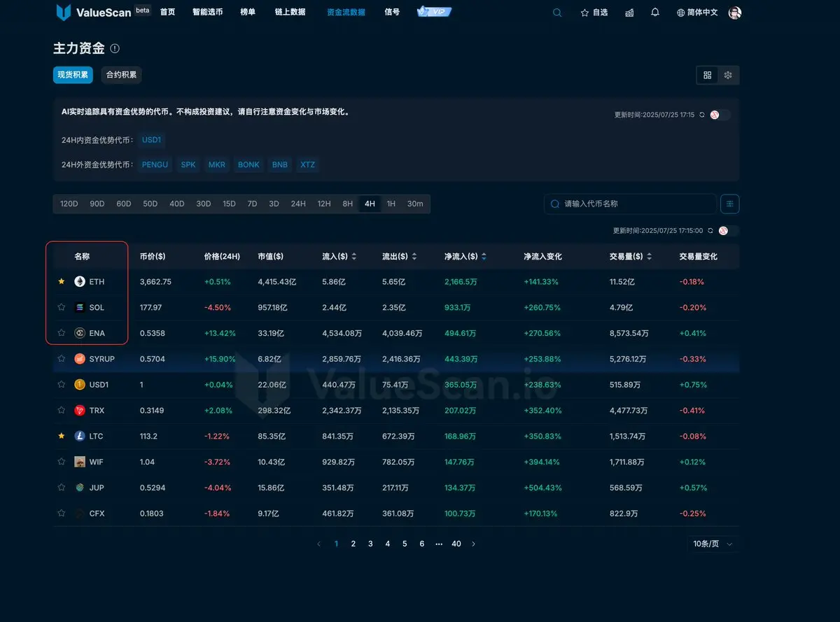Viewport: 840px width, 622px height.
Task: Favorite the TRX row star
Action: (62, 410)
